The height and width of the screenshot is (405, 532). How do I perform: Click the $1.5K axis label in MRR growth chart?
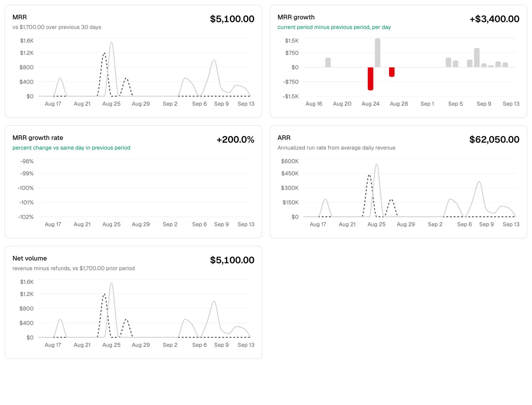point(292,41)
